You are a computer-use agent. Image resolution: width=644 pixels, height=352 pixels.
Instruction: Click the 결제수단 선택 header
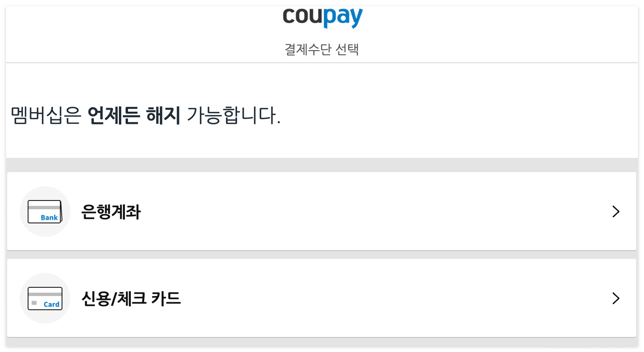coord(321,50)
